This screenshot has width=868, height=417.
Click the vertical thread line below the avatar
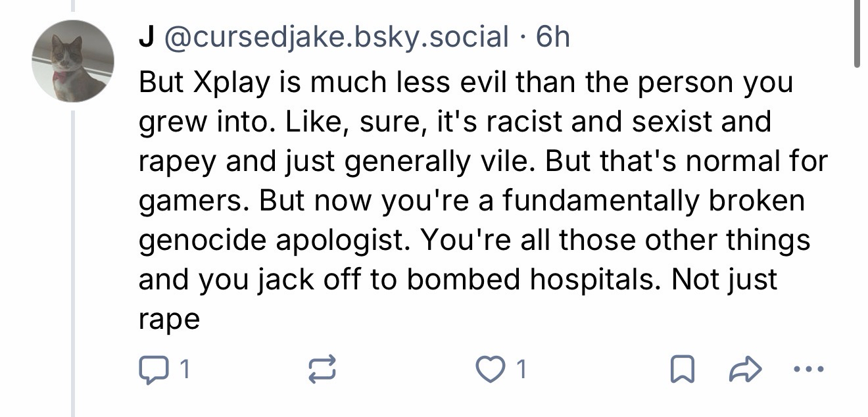coord(74,263)
